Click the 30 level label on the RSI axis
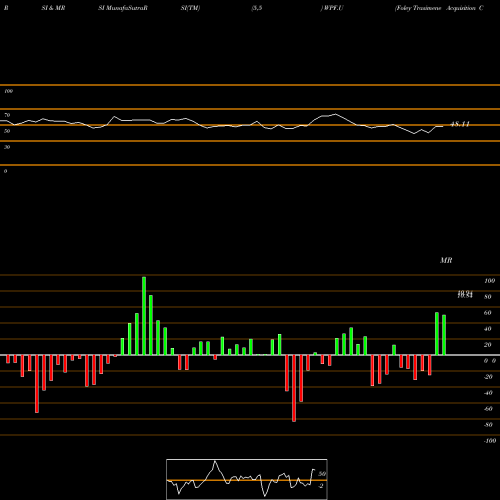Viewport: 500px width, 500px height. 7,147
